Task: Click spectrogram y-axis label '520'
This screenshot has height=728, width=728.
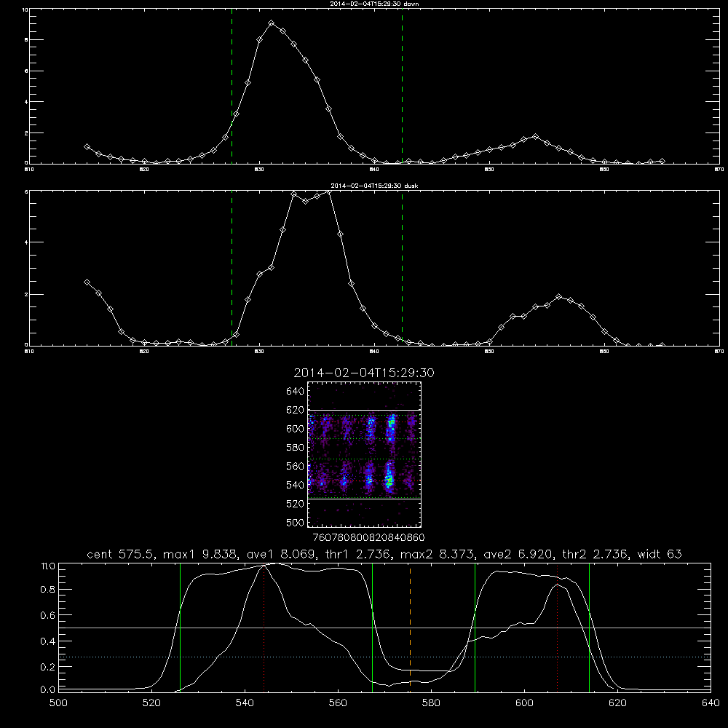Action: tap(296, 504)
